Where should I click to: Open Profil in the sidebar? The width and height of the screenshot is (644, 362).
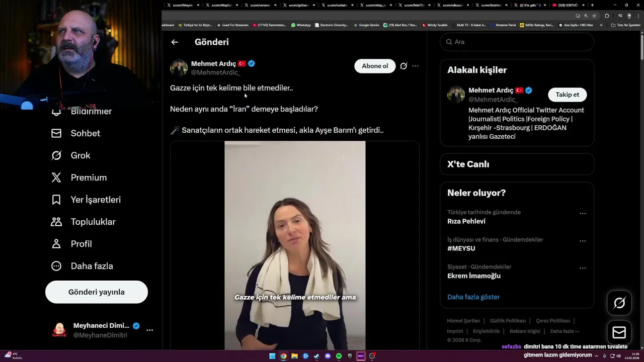(x=71, y=244)
